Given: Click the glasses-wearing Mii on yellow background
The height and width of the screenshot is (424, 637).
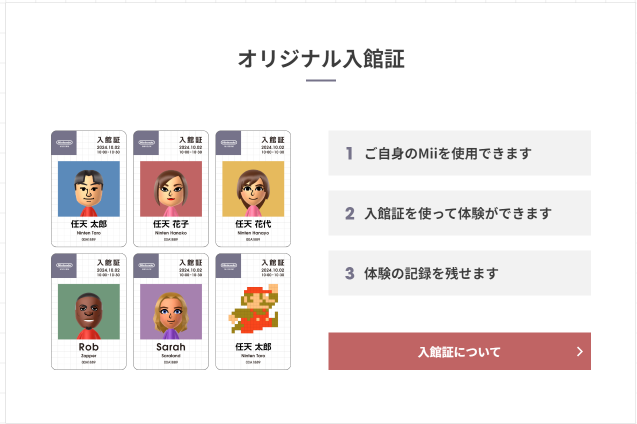Looking at the screenshot, I should pyautogui.click(x=253, y=189).
